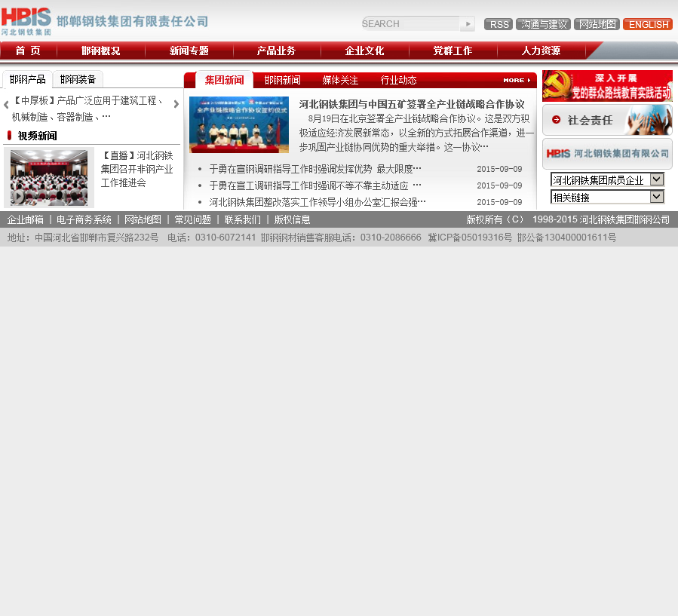Open the signing ceremony news photo
The width and height of the screenshot is (678, 616).
239,124
